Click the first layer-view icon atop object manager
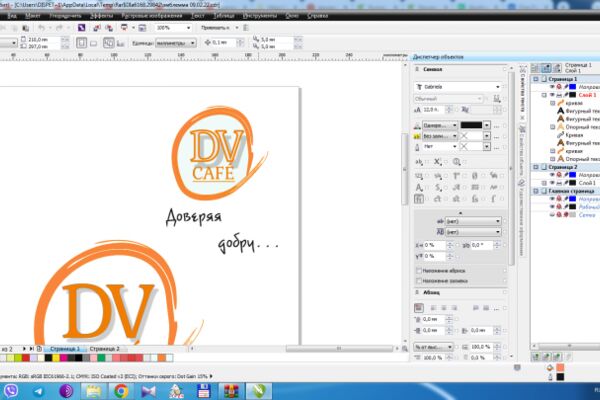 coord(536,68)
